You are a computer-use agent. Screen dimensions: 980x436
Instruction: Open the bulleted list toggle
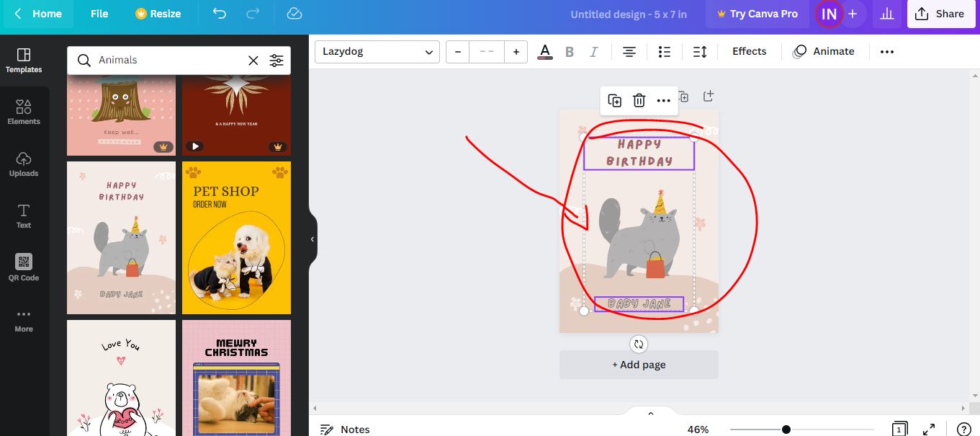tap(664, 51)
